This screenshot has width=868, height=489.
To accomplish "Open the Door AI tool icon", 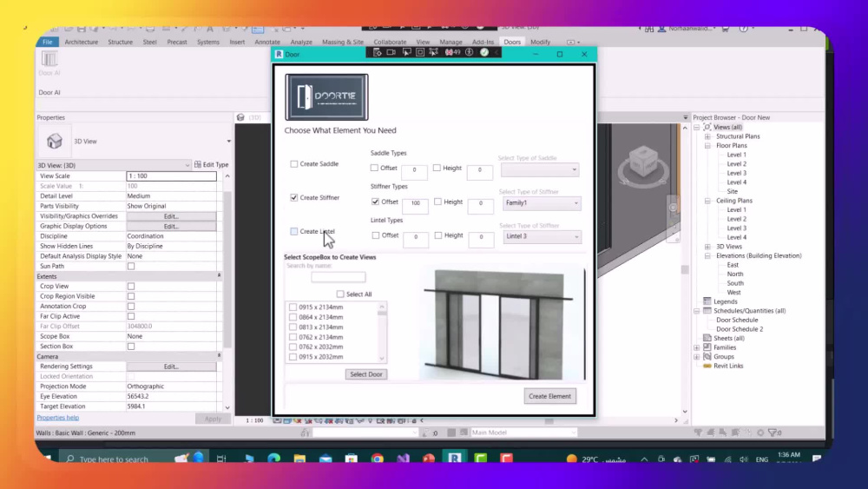I will click(49, 59).
